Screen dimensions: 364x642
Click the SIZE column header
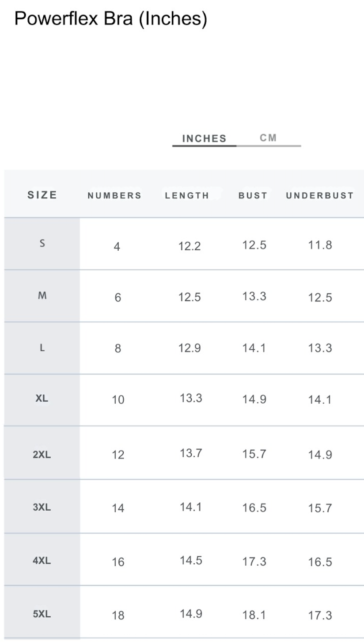coord(42,195)
